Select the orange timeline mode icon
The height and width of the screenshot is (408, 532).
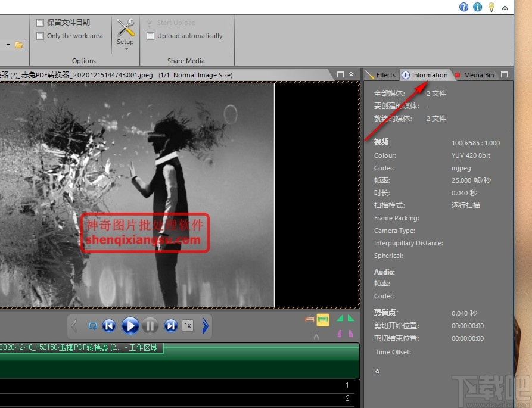tap(309, 319)
